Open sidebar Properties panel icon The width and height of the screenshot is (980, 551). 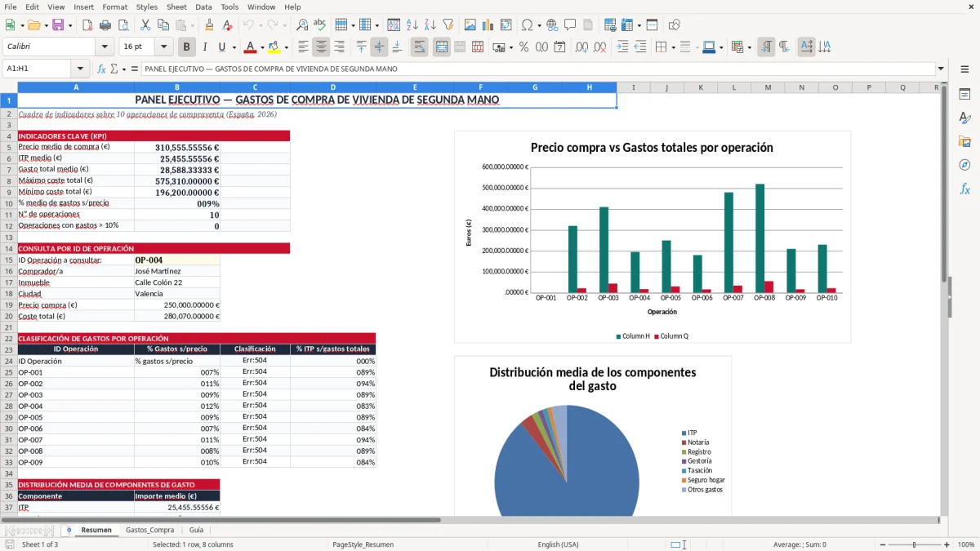pyautogui.click(x=964, y=95)
